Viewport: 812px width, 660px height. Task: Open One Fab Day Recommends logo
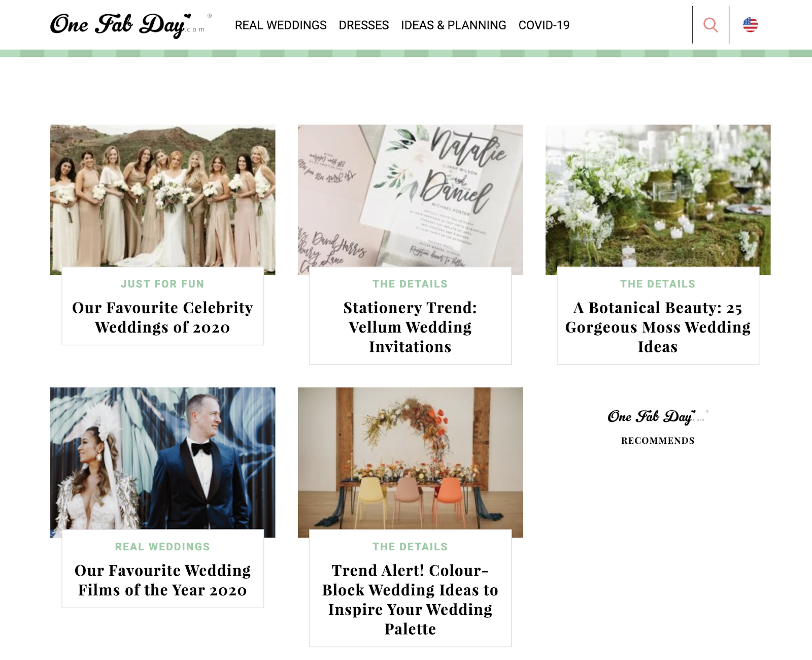(658, 427)
